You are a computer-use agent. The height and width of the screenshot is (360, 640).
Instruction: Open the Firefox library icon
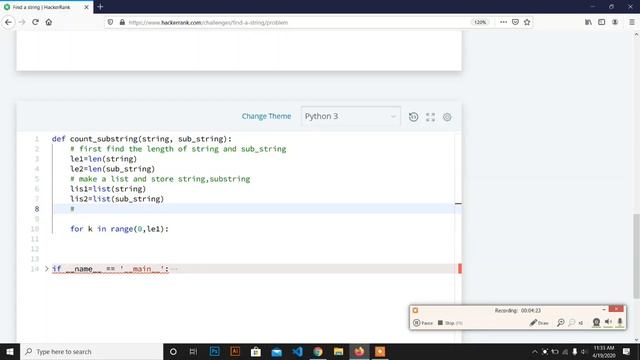point(588,22)
